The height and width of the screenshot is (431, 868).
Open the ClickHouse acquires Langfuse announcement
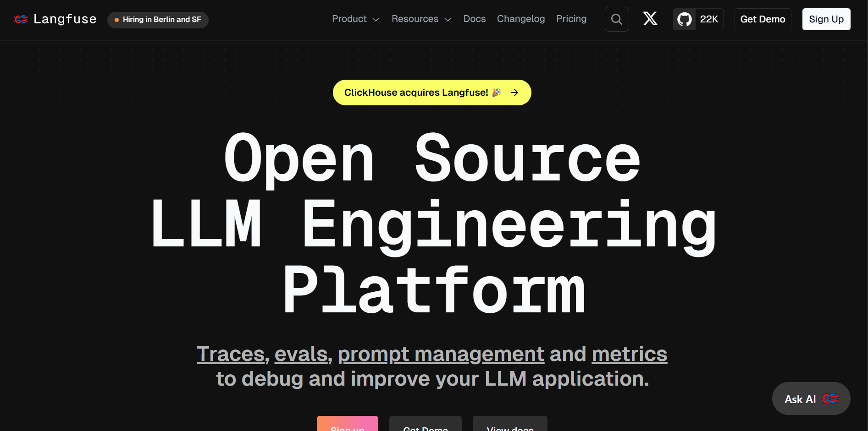click(x=416, y=93)
